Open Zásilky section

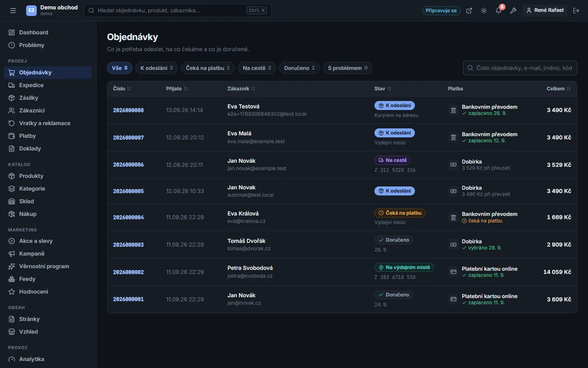[x=48, y=98]
